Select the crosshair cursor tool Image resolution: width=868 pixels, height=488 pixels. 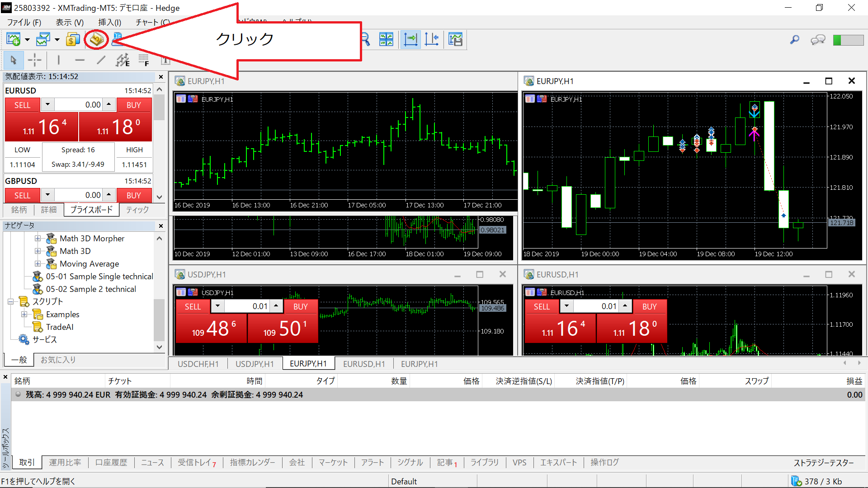click(x=34, y=60)
